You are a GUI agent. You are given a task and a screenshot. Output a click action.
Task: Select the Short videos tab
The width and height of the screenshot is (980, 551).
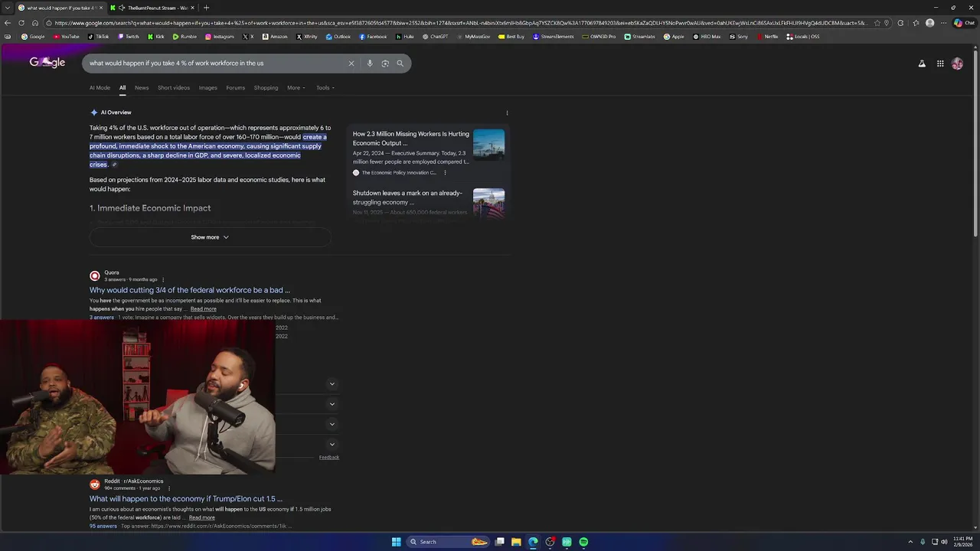[174, 88]
